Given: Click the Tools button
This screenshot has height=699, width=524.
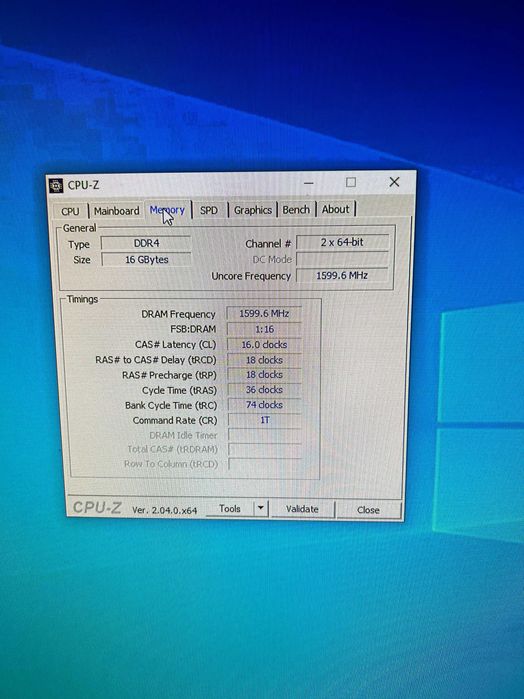Looking at the screenshot, I should (230, 509).
